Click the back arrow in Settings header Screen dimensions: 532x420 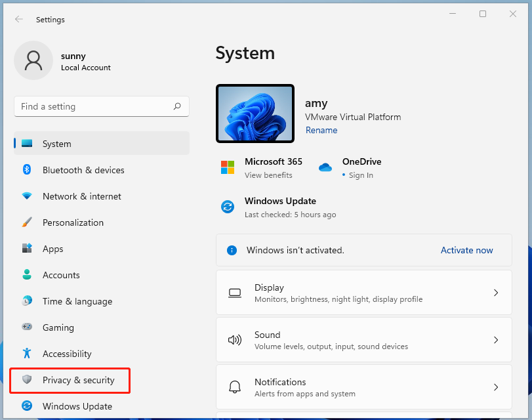pos(19,19)
